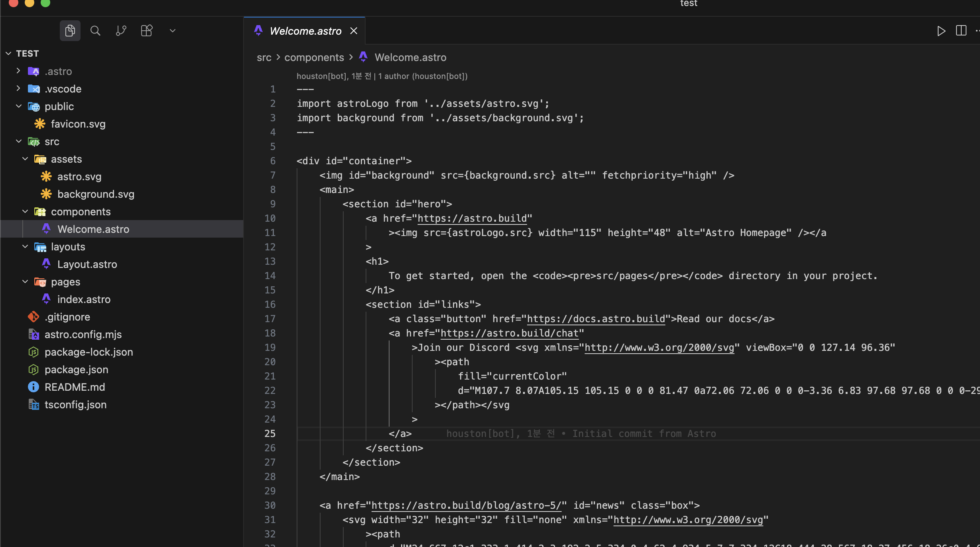Close the Welcome.astro tab
The height and width of the screenshot is (547, 980).
tap(354, 31)
